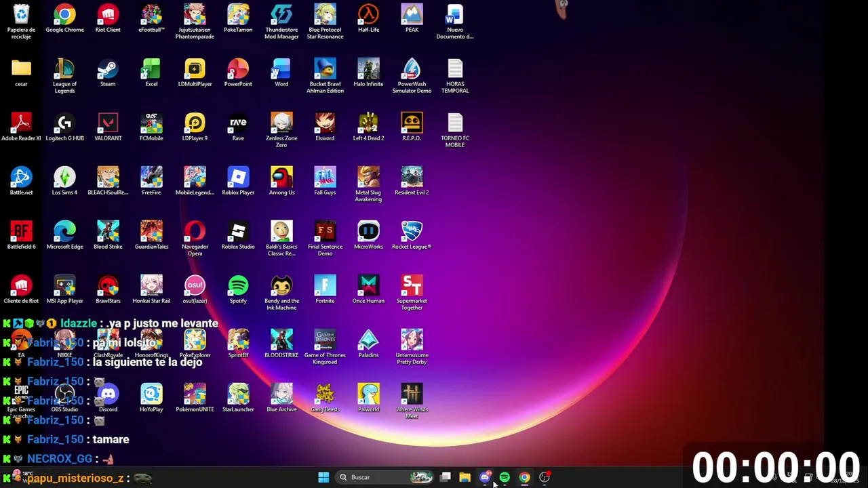Select the OBS Studio desktop icon

[64, 399]
